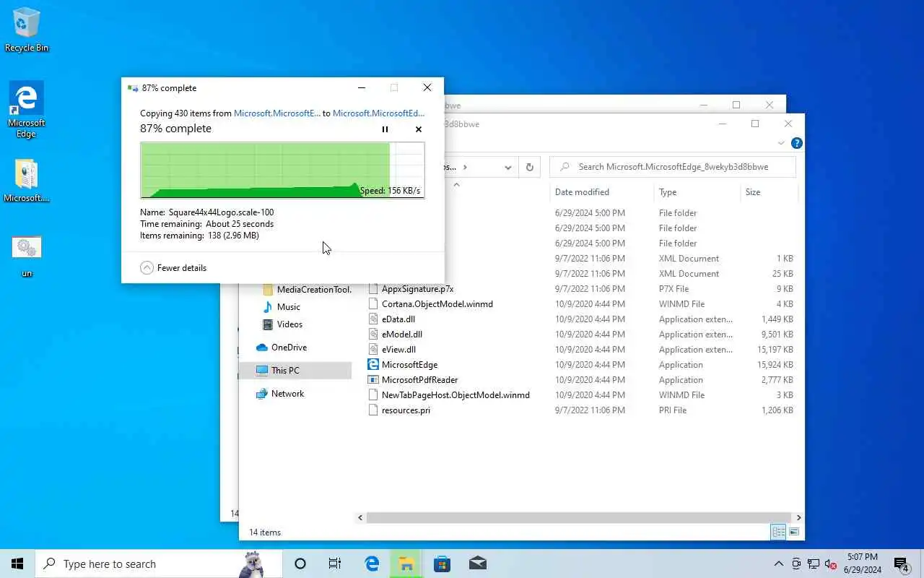Open the network tray icon
Viewport: 924px width, 578px height.
(814, 564)
